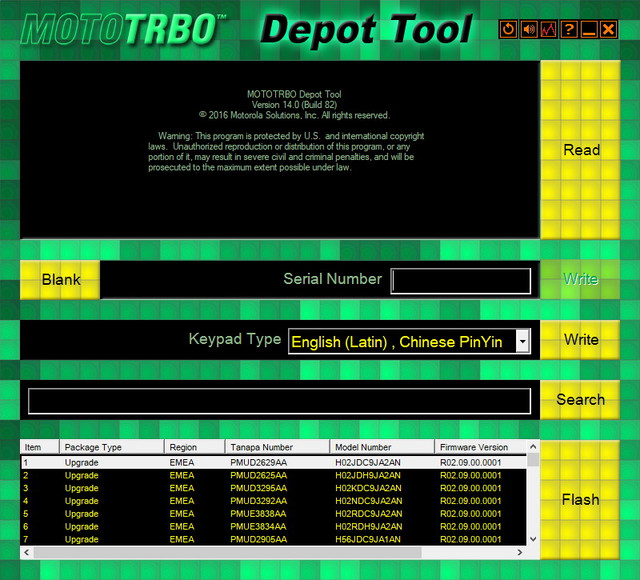Sort by Region column header
This screenshot has width=640, height=580.
(x=195, y=447)
